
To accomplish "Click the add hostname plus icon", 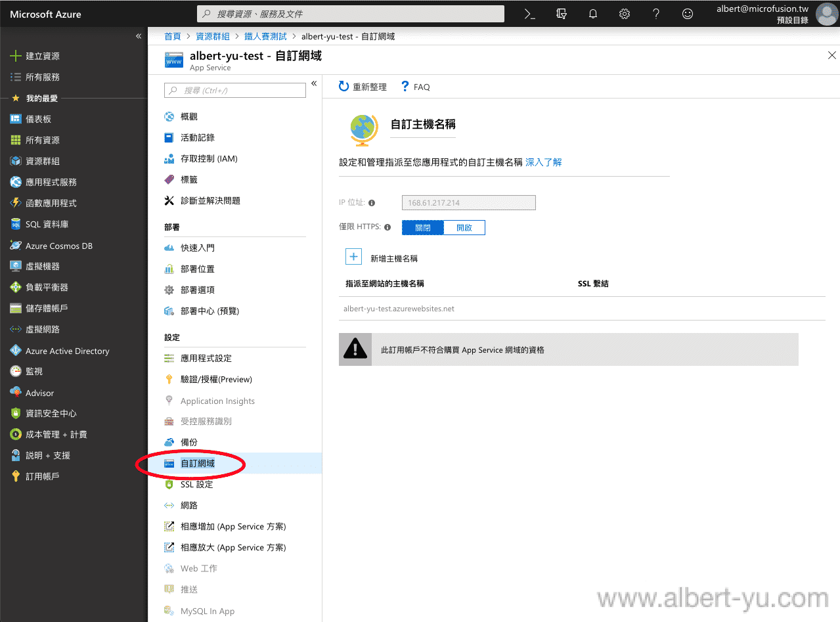I will 353,257.
